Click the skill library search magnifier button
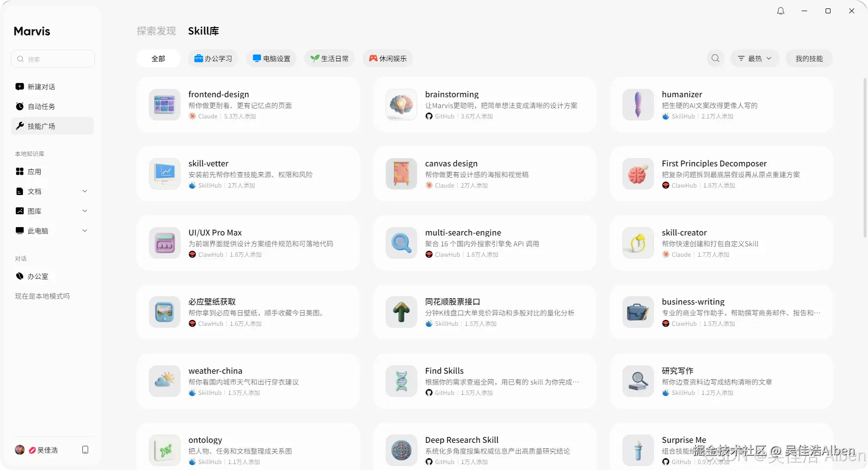This screenshot has width=868, height=470. pyautogui.click(x=716, y=58)
